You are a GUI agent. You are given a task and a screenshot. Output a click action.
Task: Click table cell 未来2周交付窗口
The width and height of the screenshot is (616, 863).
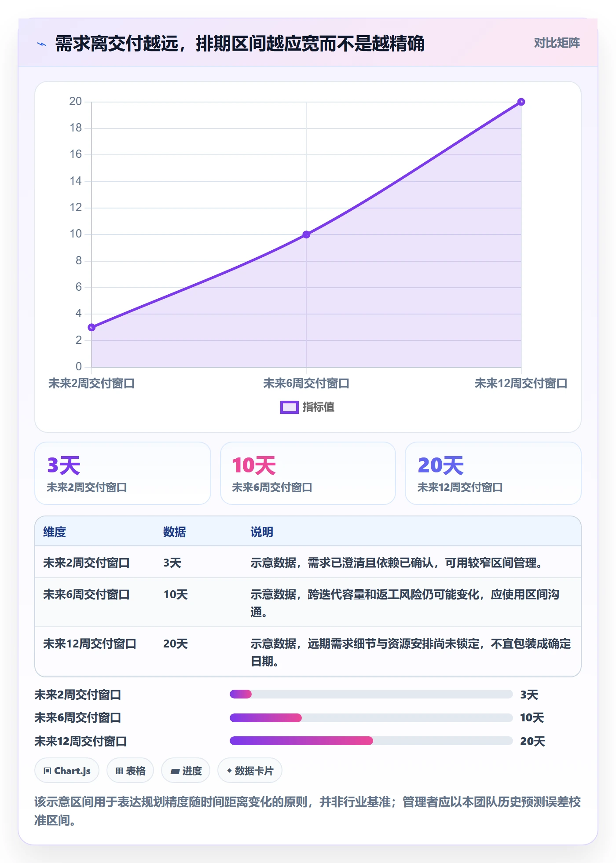87,563
